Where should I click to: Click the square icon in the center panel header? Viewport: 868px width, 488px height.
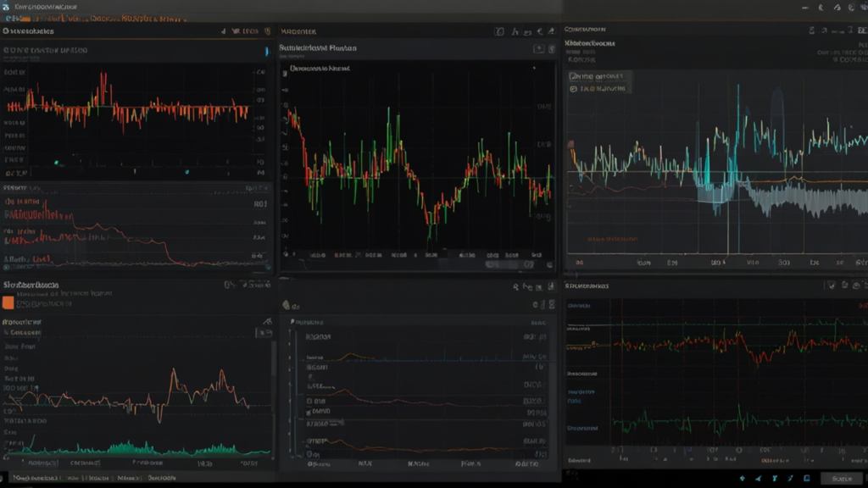(499, 32)
